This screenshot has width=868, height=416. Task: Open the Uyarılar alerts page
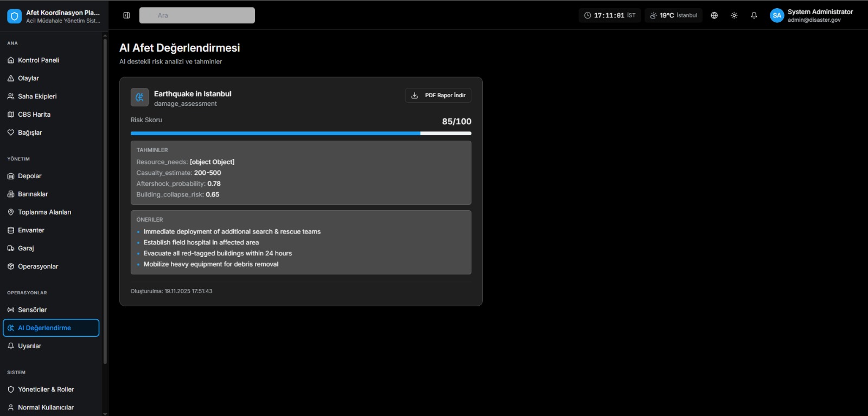tap(29, 346)
